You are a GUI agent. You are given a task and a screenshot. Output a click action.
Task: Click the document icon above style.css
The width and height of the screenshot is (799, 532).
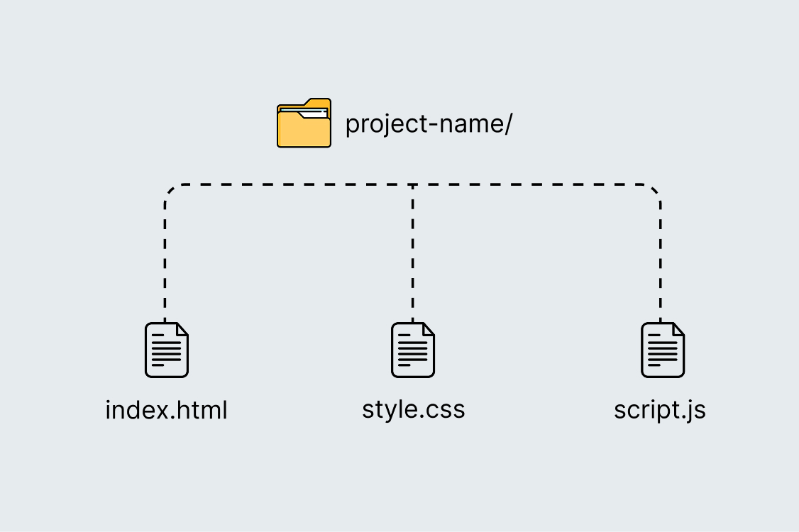pos(413,350)
